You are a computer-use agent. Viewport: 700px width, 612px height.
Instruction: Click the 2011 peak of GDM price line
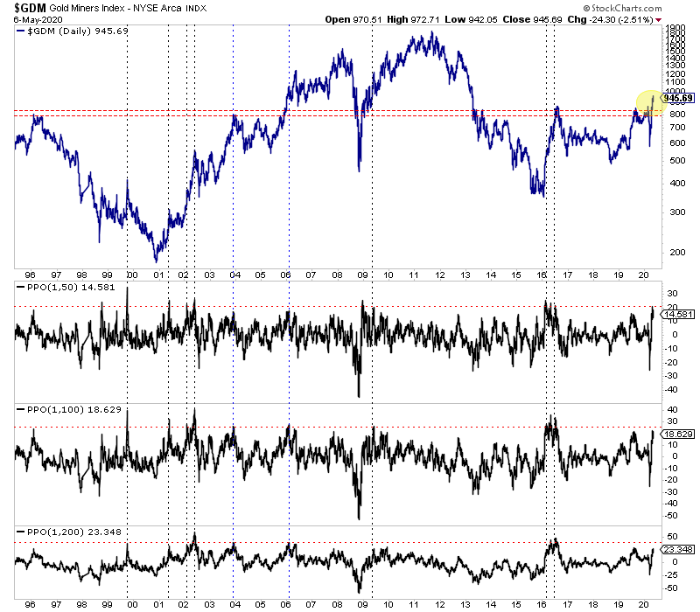coord(431,32)
